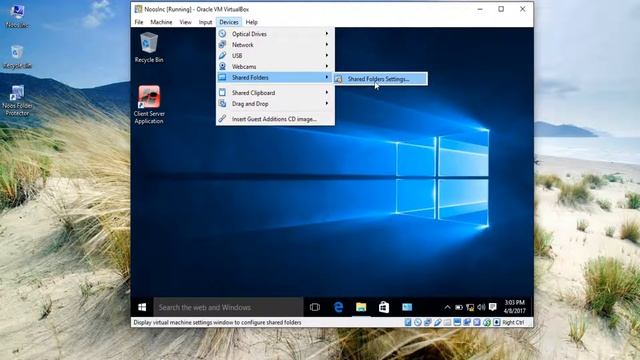Viewport: 640px width, 360px height.
Task: Expand Shared Clipboard submenu arrow
Action: pos(327,93)
